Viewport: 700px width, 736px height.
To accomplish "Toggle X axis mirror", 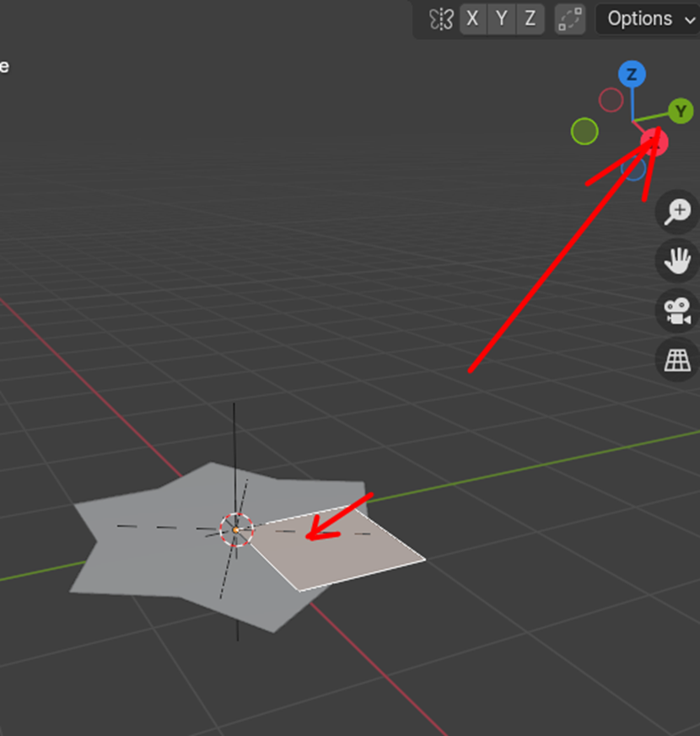I will [x=472, y=19].
